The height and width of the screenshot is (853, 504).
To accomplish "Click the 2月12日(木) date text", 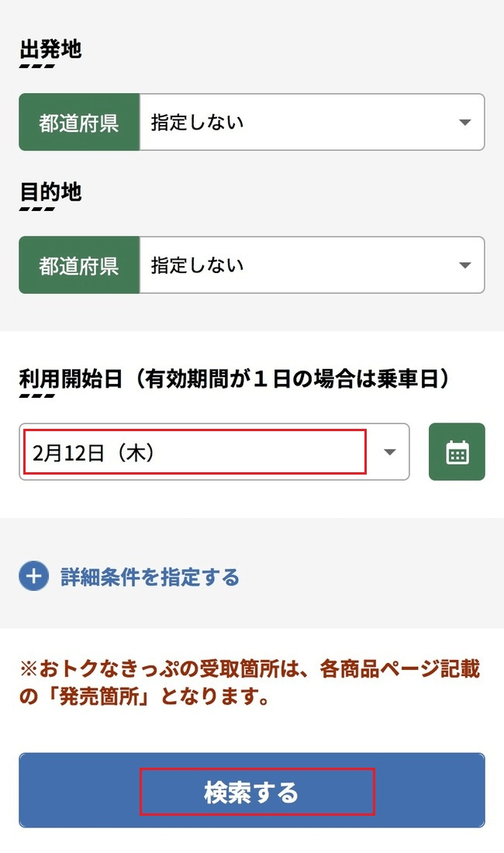I will [x=93, y=453].
